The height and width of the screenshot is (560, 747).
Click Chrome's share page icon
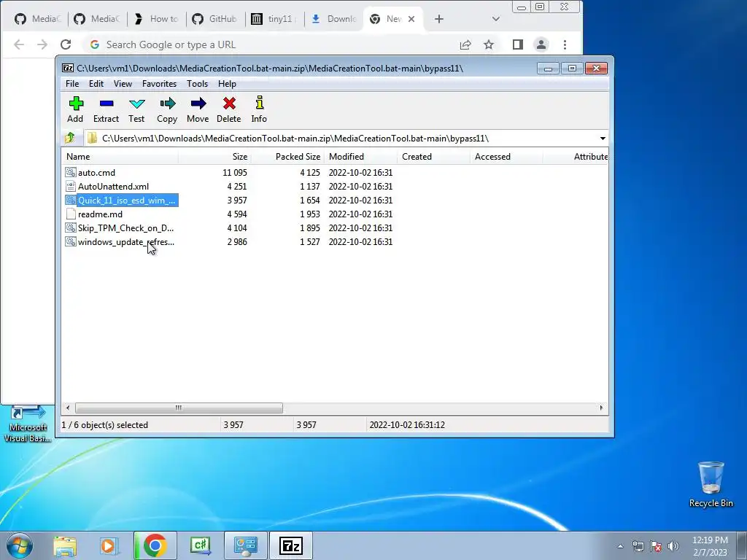(x=465, y=44)
